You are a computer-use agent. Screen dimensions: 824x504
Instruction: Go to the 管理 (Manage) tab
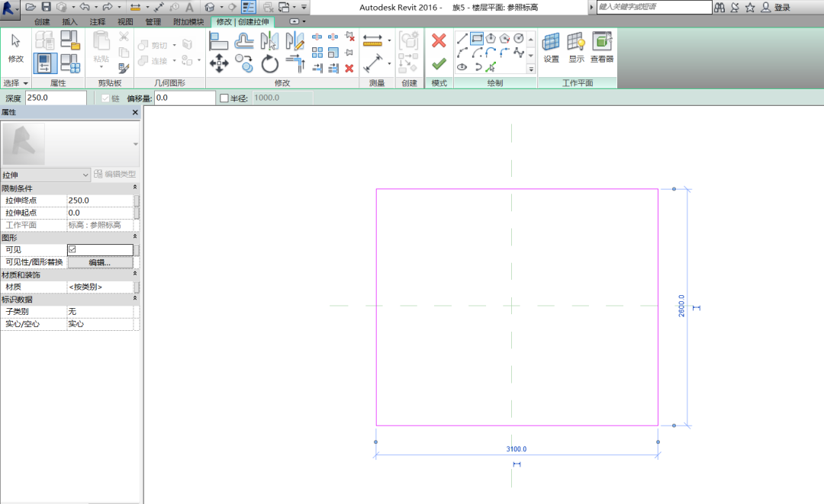153,22
